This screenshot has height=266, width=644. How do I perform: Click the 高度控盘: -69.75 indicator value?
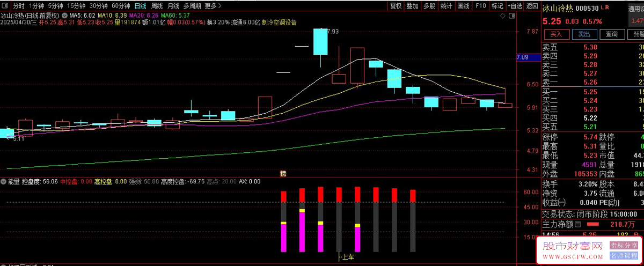(x=183, y=181)
